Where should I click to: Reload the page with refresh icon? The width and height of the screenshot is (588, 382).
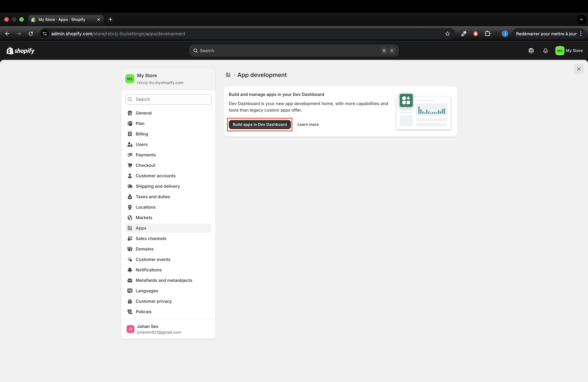(31, 34)
